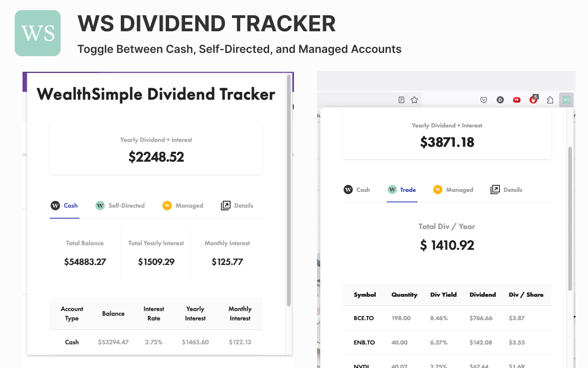Image resolution: width=588 pixels, height=368 pixels.
Task: Click the dark circular D extension icon
Action: 500,100
